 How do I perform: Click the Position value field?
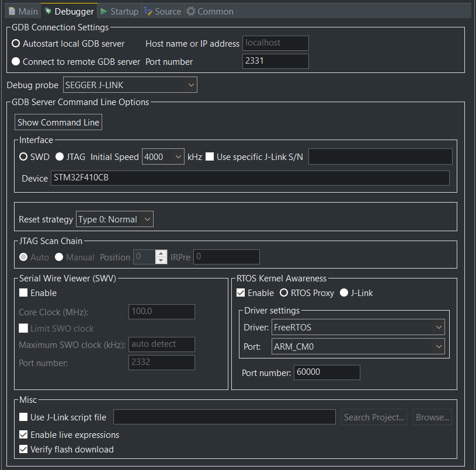tap(144, 257)
